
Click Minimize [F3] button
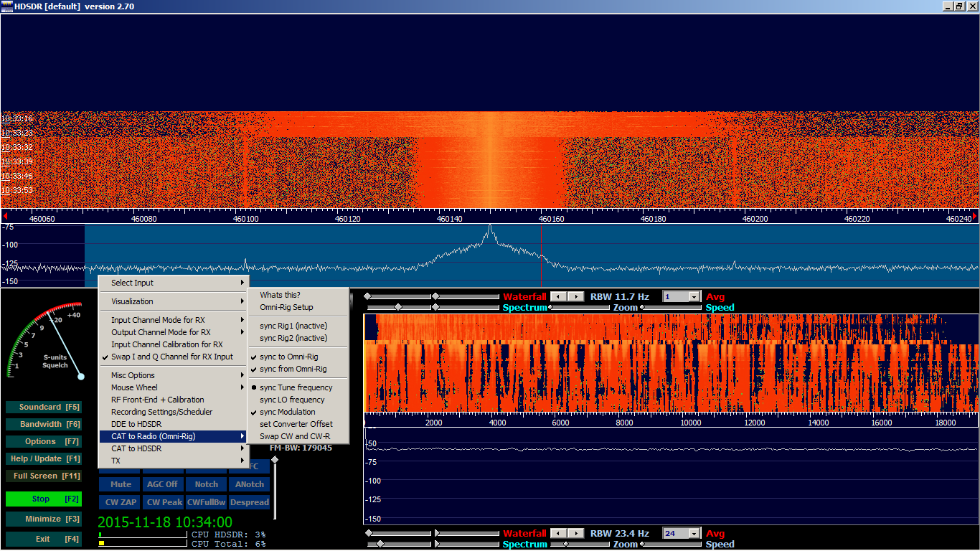click(x=44, y=519)
